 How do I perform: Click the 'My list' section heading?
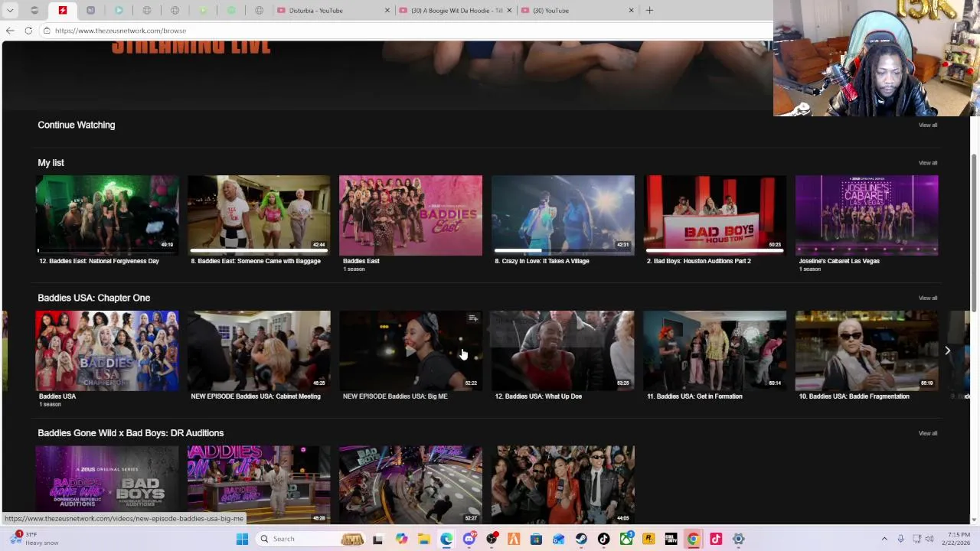pos(51,163)
